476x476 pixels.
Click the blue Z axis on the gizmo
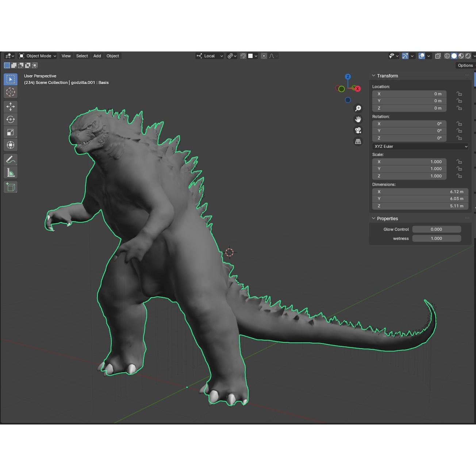(x=348, y=77)
